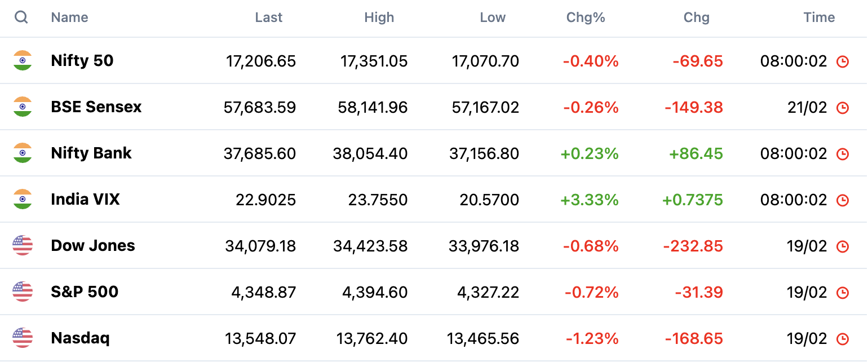868x362 pixels.
Task: Click the clock icon in Nasdaq row
Action: (x=842, y=339)
